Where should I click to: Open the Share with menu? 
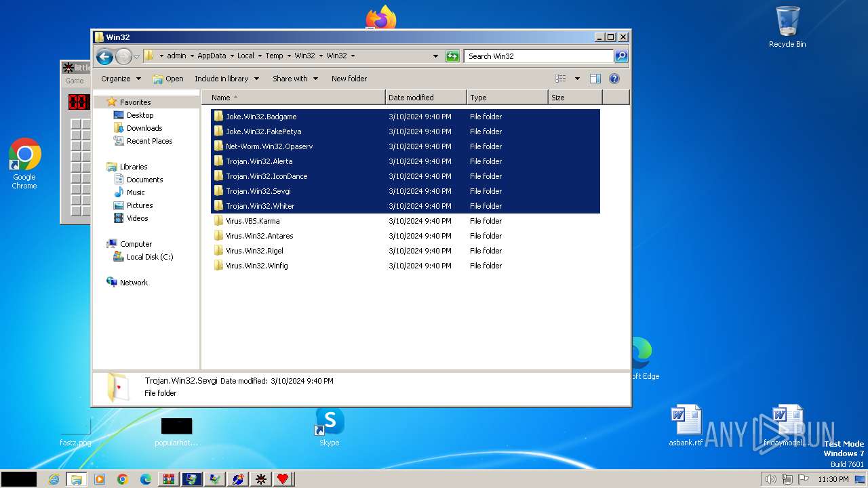[x=295, y=79]
